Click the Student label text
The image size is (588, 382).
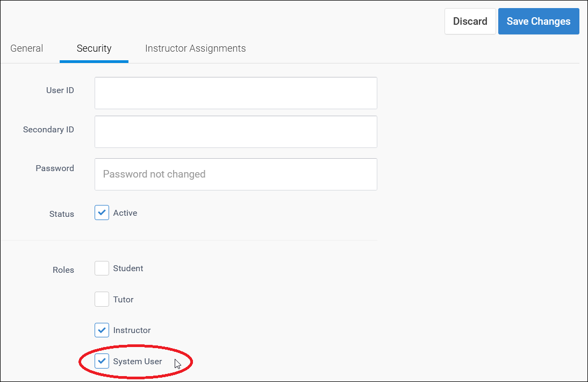128,268
